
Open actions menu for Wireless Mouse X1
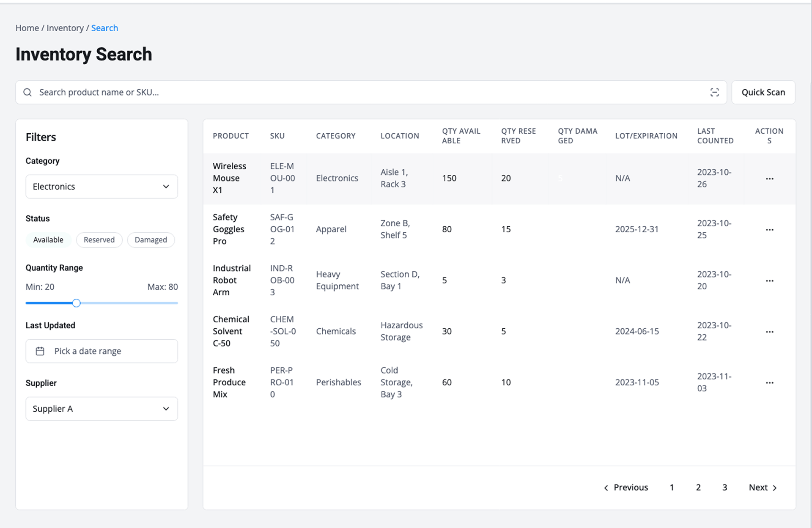click(769, 179)
